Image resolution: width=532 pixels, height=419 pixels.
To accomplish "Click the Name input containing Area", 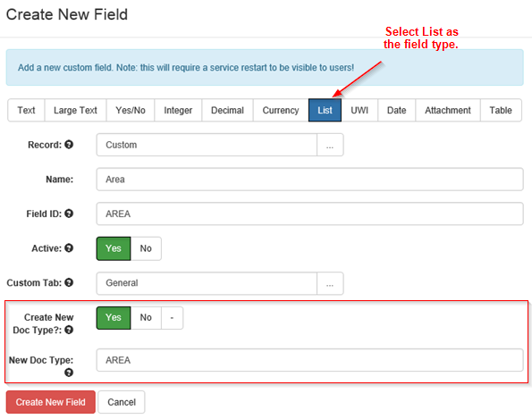I will (309, 180).
